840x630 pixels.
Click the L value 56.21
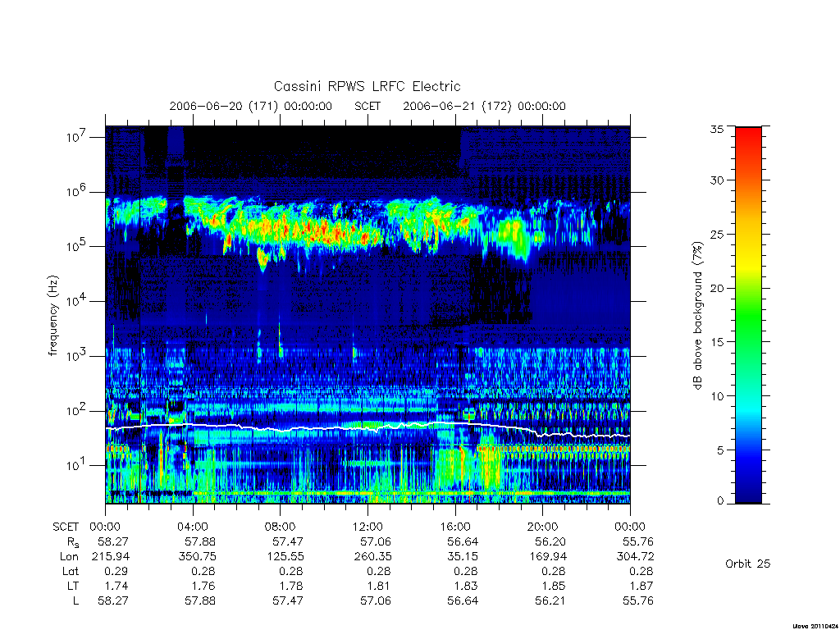[x=550, y=601]
